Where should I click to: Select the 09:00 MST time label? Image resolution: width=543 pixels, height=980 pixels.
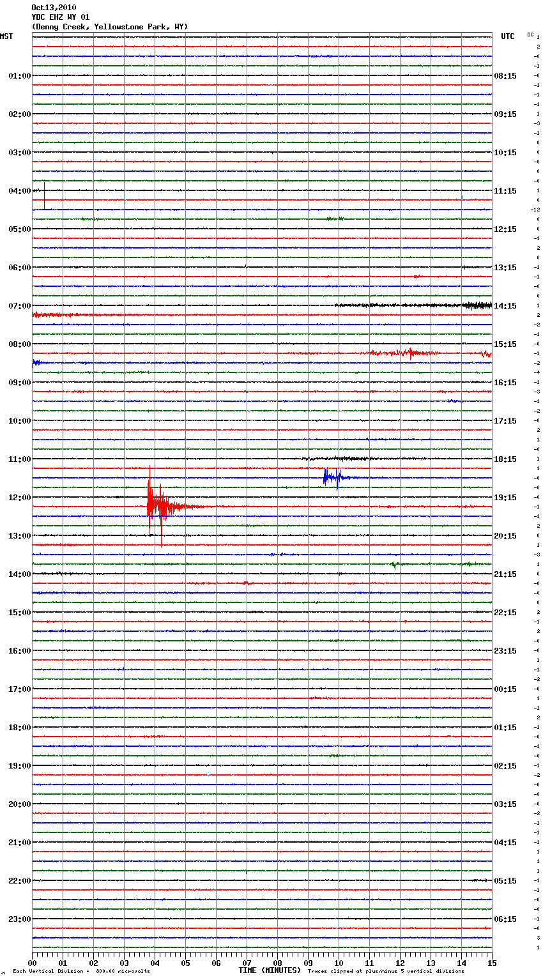(x=20, y=383)
